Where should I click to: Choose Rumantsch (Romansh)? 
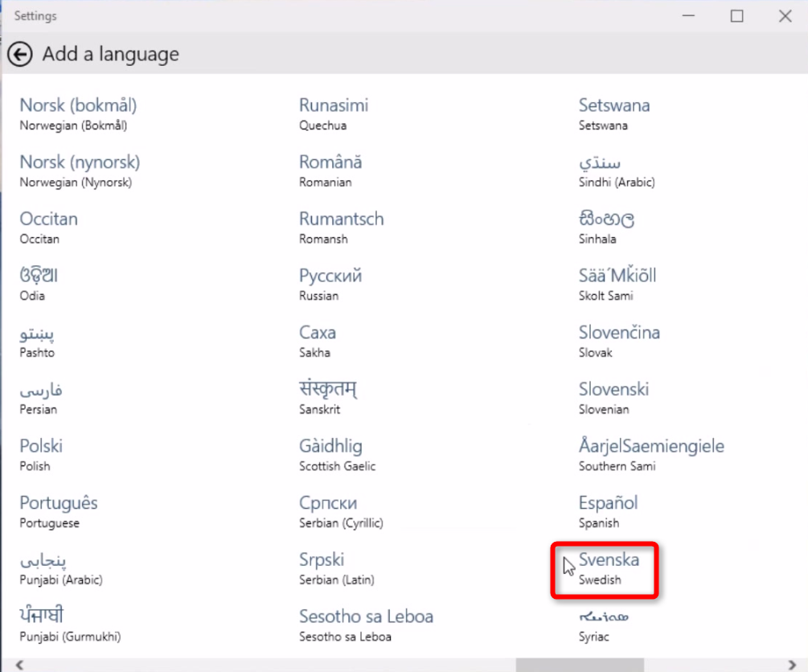click(x=342, y=227)
